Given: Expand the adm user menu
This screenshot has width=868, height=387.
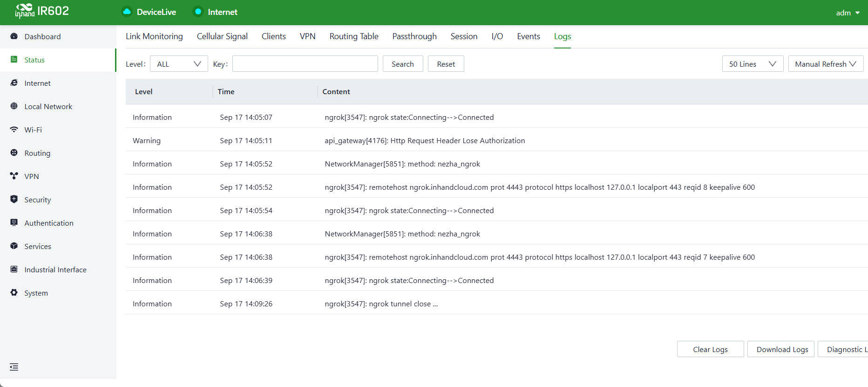Looking at the screenshot, I should (x=848, y=13).
